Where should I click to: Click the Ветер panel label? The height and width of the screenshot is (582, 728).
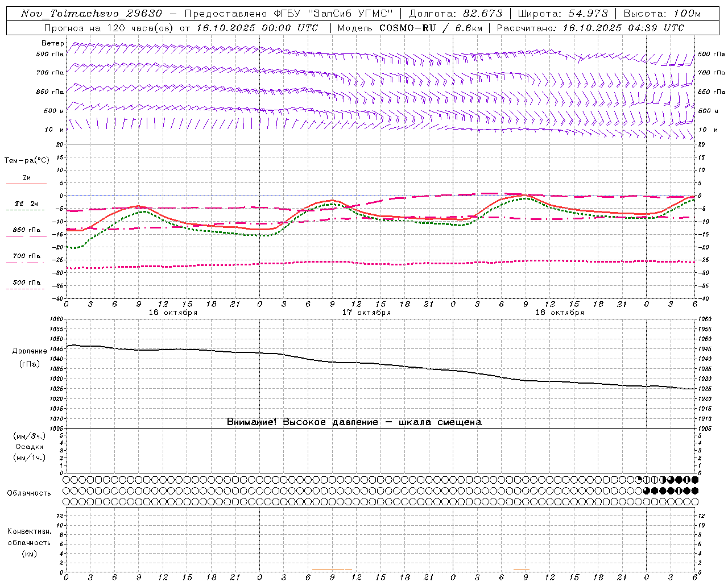[x=53, y=43]
